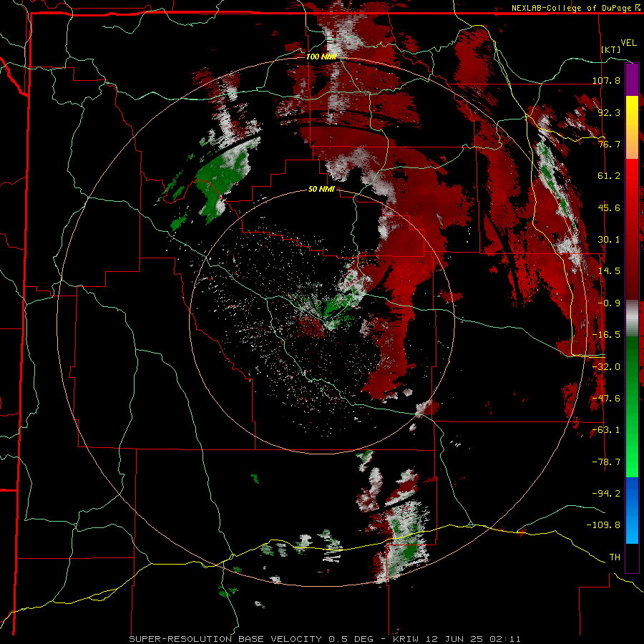The height and width of the screenshot is (644, 644).
Task: Click the 45.6 velocity scale value
Action: (x=609, y=208)
